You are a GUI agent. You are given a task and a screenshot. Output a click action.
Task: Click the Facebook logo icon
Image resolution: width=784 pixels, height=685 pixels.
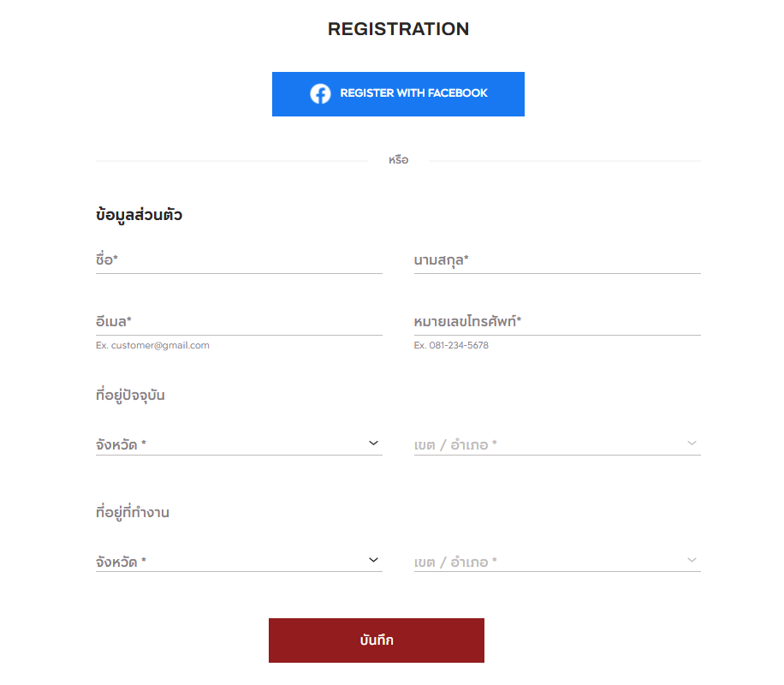tap(320, 93)
